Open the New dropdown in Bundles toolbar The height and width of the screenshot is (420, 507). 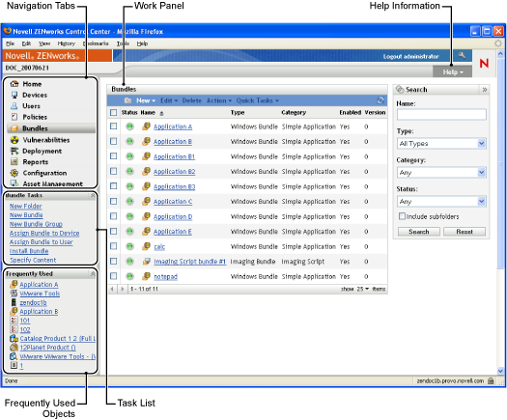[146, 100]
